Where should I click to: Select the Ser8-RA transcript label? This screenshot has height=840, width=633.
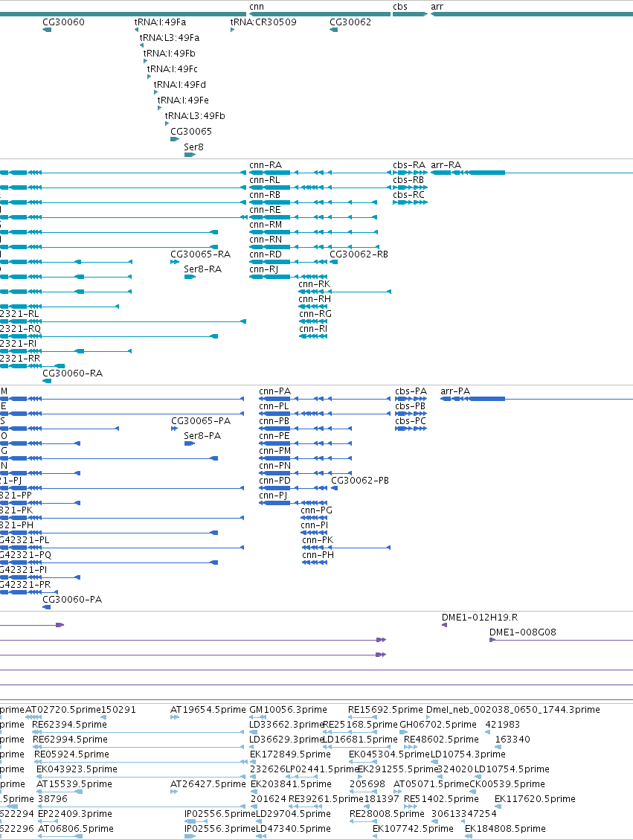point(203,269)
